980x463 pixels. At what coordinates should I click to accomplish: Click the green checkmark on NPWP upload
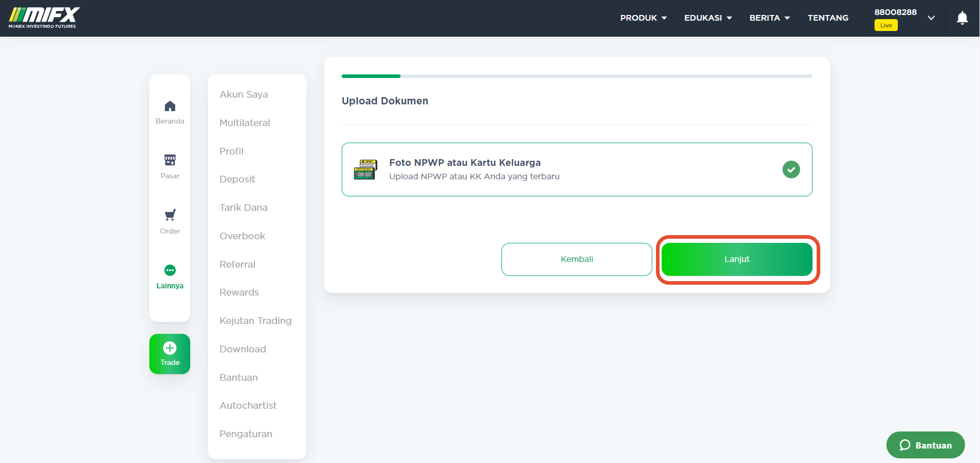(x=791, y=169)
